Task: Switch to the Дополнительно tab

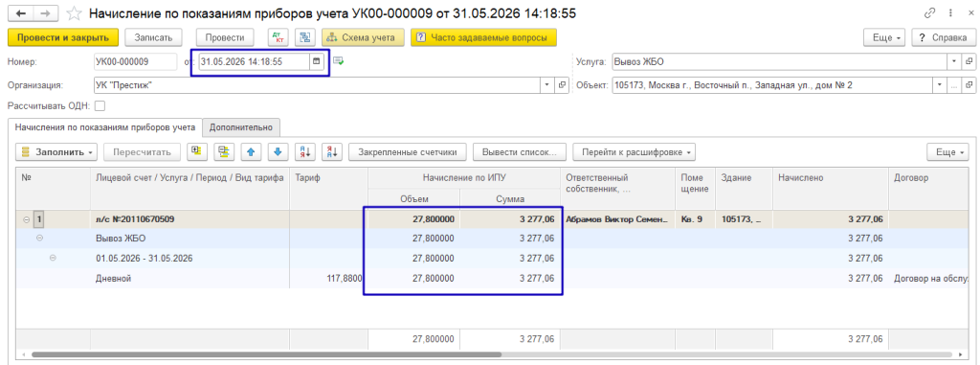Action: (241, 127)
